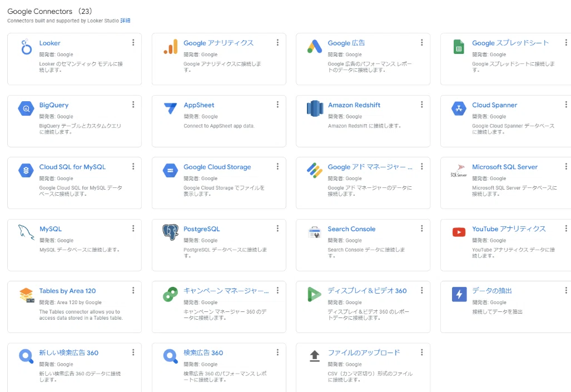Click description text 'Connect to AppSheet app data.'
Screen dimensions: 571x392
[219, 126]
